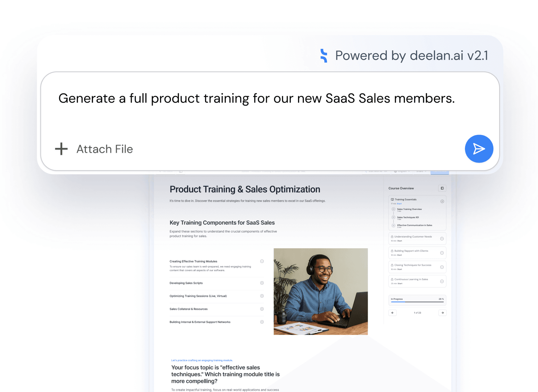This screenshot has height=392, width=538.
Task: Collapse the Creating Effective Training Modules section
Action: click(x=262, y=261)
